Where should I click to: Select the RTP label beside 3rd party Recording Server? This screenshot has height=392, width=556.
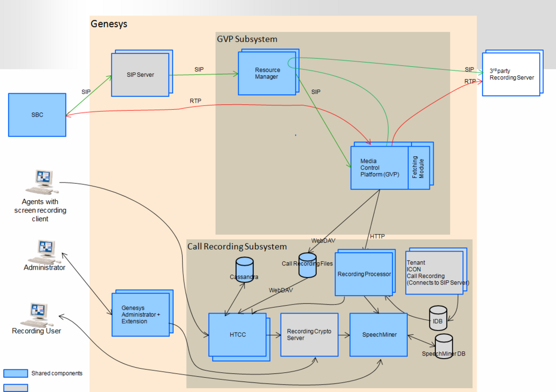(x=470, y=82)
